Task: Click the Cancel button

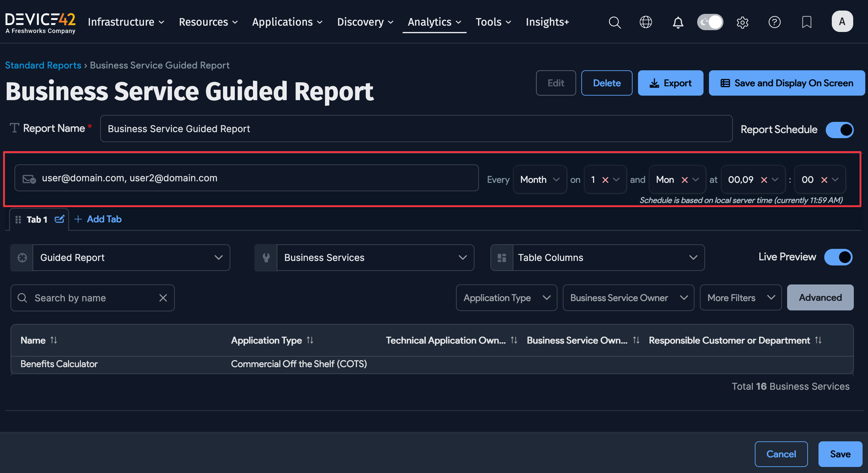Action: point(781,454)
